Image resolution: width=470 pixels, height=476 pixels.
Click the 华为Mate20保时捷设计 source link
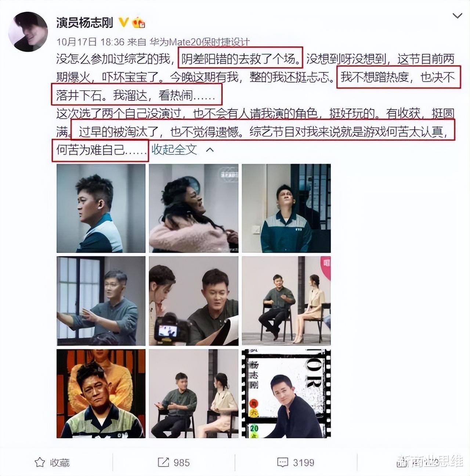[x=199, y=42]
